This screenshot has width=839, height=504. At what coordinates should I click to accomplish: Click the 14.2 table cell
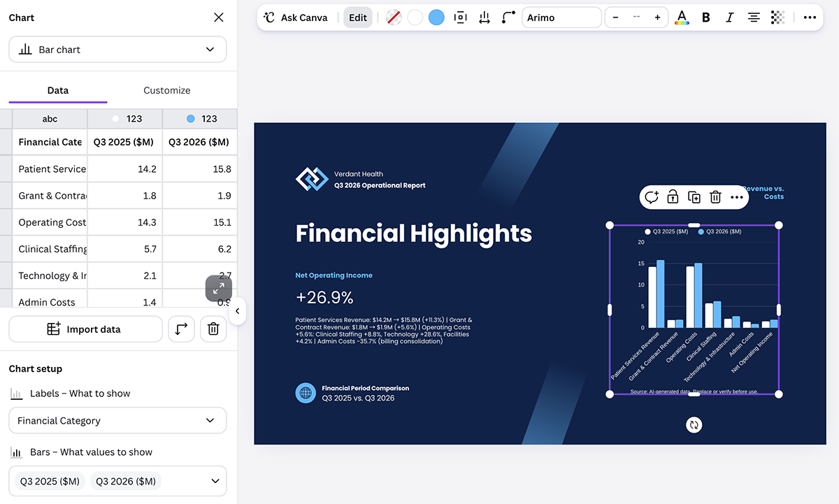[x=125, y=169]
